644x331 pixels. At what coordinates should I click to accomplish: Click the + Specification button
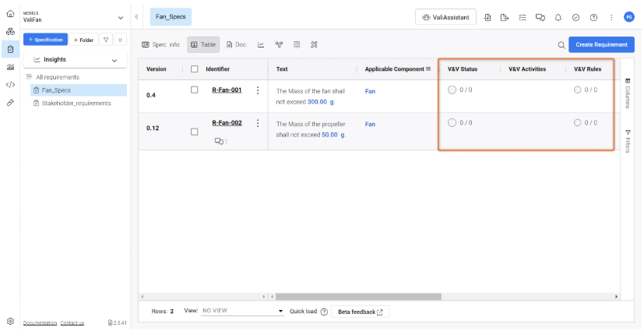(46, 40)
